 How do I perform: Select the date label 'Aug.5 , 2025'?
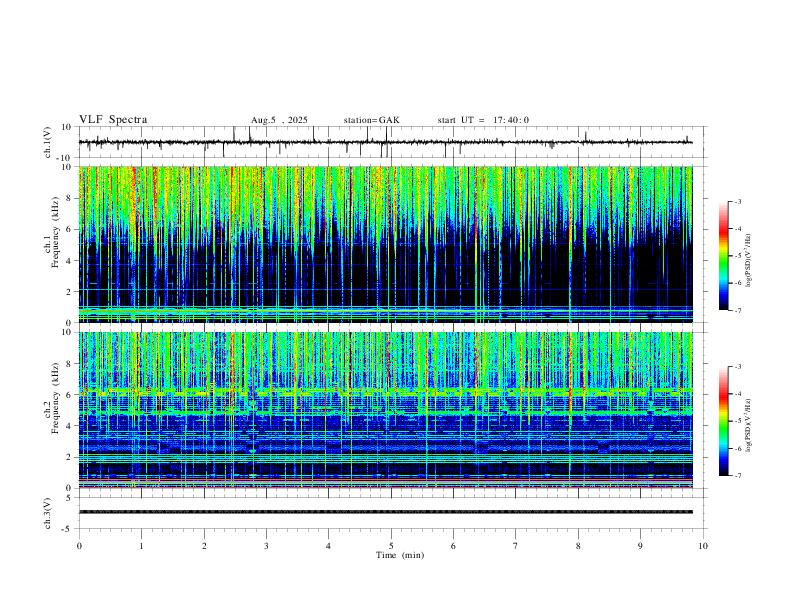pyautogui.click(x=279, y=120)
